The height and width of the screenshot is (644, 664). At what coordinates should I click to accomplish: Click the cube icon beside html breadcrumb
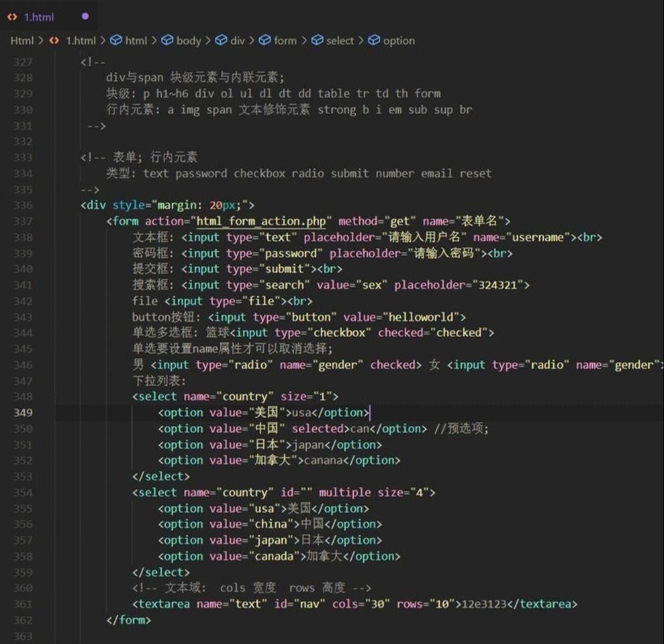(116, 40)
